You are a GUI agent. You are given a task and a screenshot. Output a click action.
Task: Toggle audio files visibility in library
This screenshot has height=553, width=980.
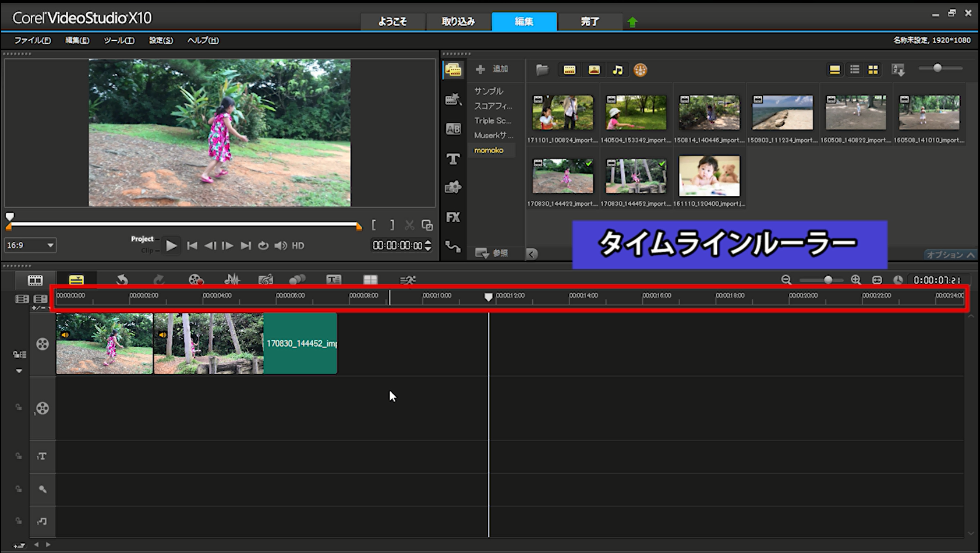(x=618, y=70)
